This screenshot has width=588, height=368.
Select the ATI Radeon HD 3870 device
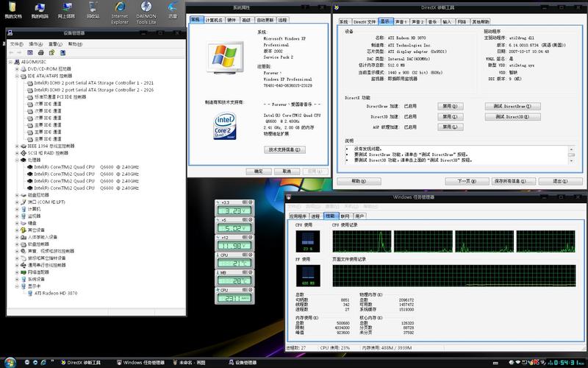(56, 293)
